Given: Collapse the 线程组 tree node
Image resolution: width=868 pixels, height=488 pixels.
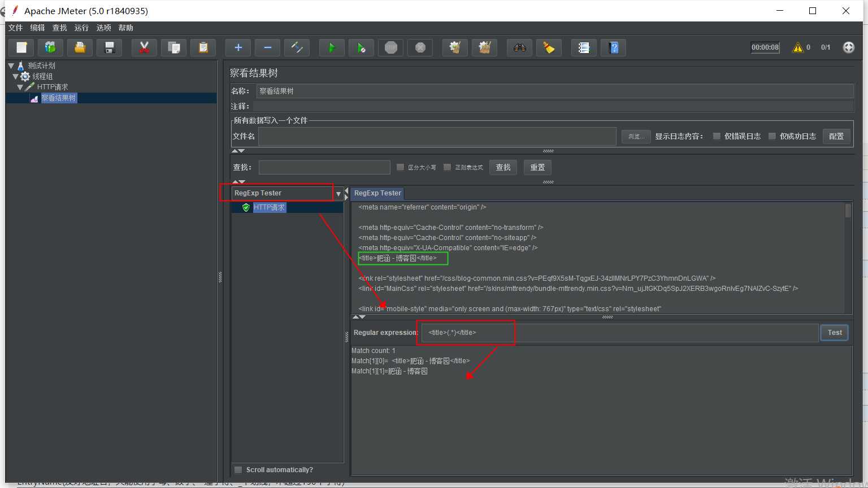Looking at the screenshot, I should (x=15, y=76).
